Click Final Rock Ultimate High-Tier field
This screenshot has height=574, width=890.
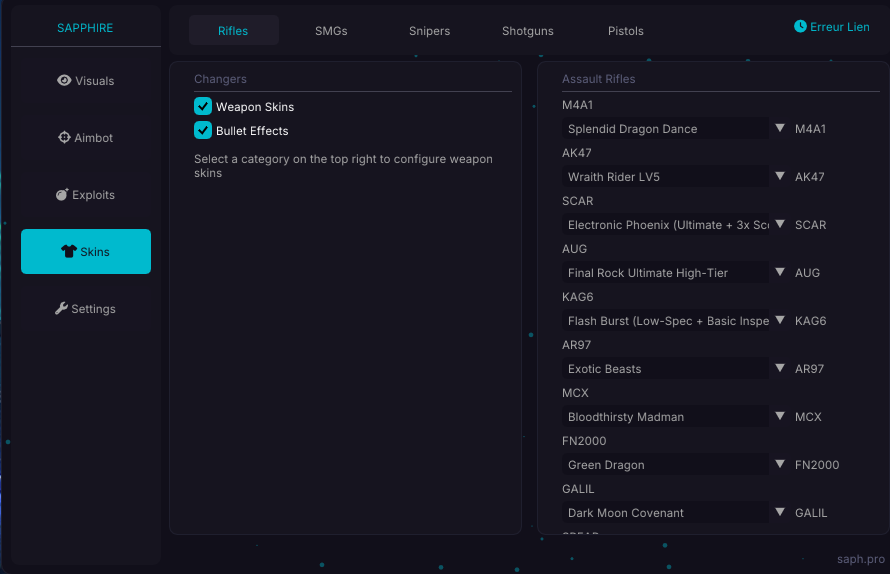pyautogui.click(x=666, y=273)
